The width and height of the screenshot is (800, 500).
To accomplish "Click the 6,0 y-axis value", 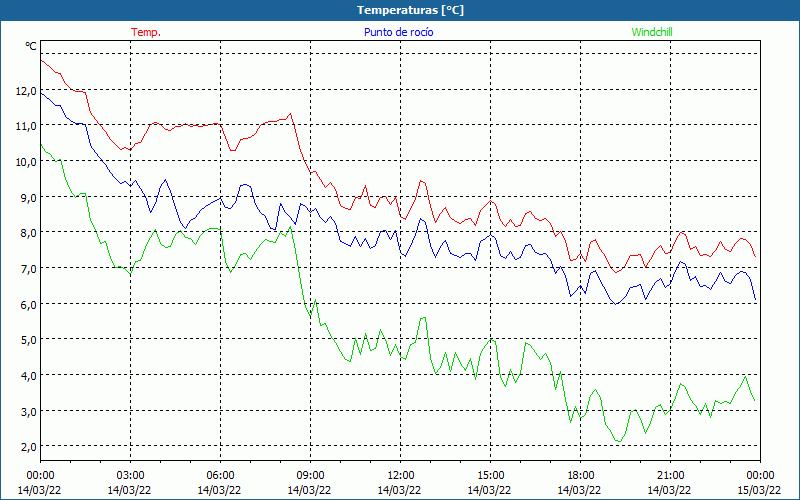I will tap(29, 305).
